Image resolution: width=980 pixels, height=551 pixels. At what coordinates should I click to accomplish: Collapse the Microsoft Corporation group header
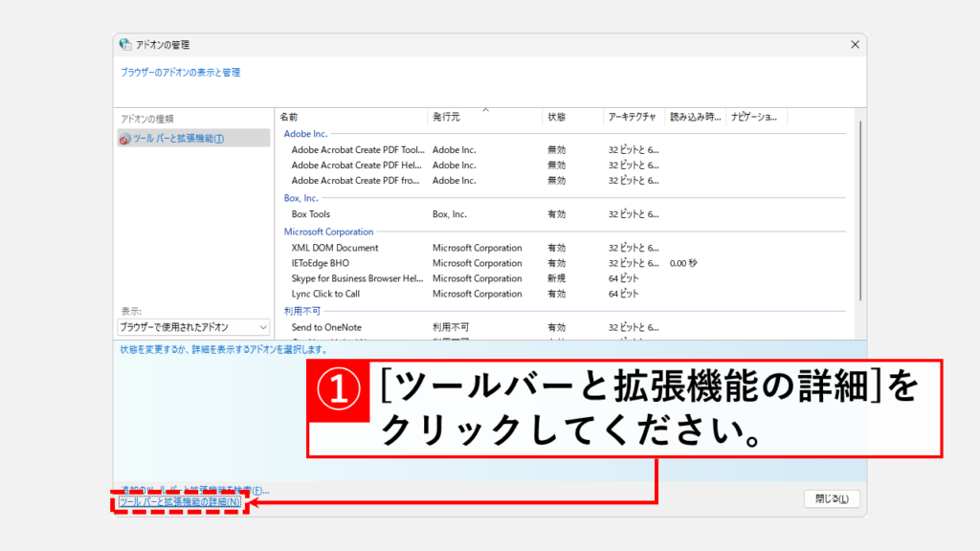pos(328,231)
